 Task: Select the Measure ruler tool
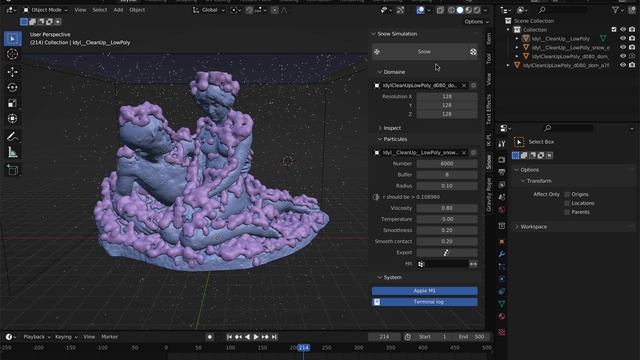(x=13, y=152)
